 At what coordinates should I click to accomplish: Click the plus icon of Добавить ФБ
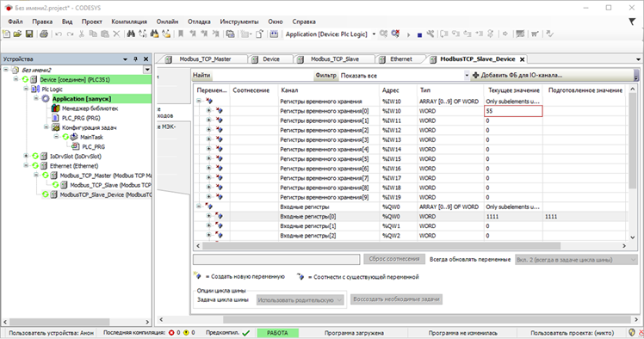tap(475, 75)
